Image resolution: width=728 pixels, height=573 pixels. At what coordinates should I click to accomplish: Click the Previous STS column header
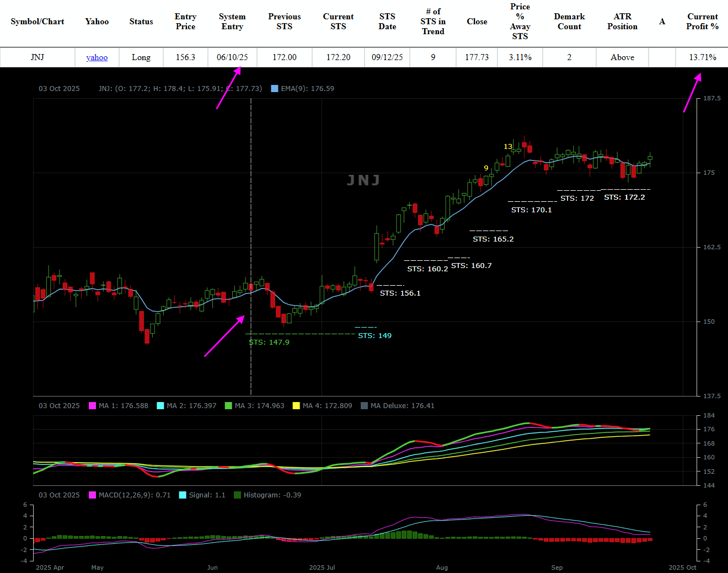point(285,22)
